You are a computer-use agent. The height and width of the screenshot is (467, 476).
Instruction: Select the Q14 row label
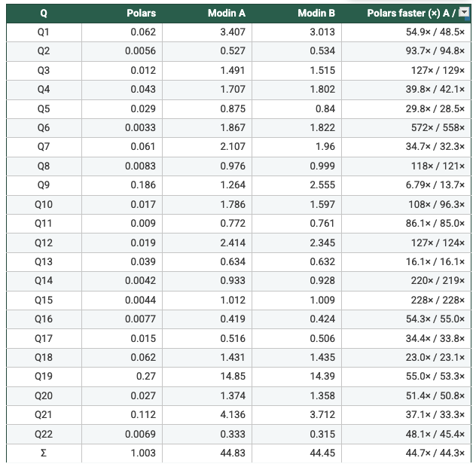pos(44,280)
